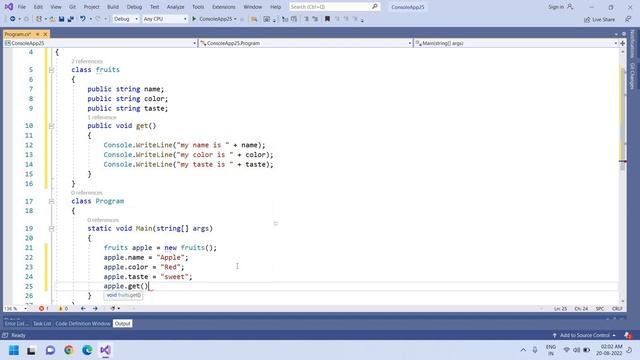Open Microsoft Edge from the taskbar
640x360 pixels.
pos(87,350)
